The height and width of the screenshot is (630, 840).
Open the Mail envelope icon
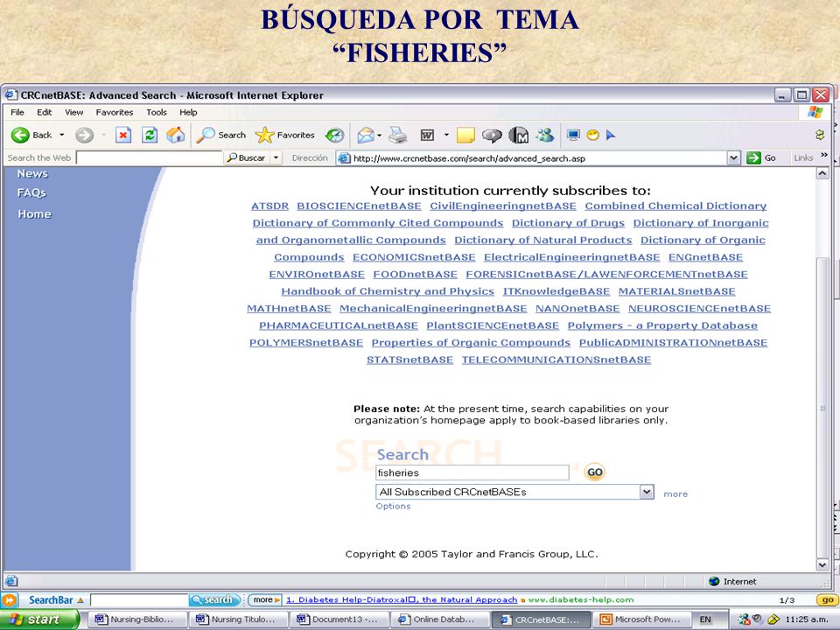pyautogui.click(x=366, y=135)
